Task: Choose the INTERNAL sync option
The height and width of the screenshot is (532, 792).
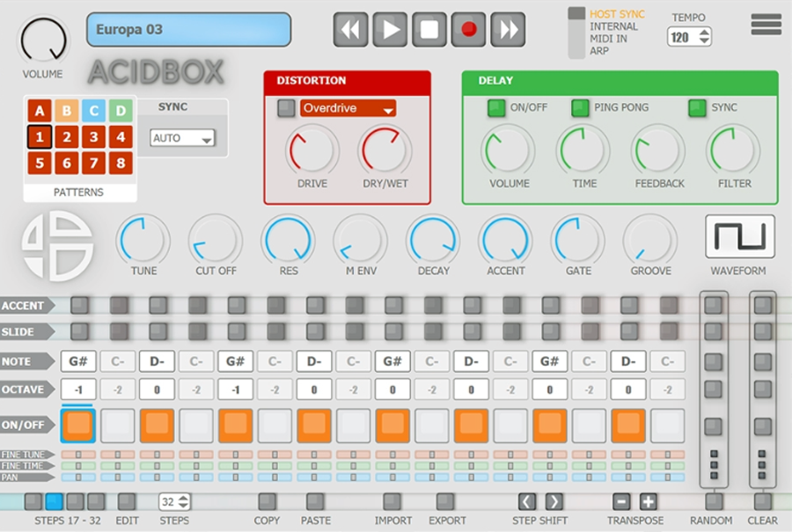Action: point(613,26)
